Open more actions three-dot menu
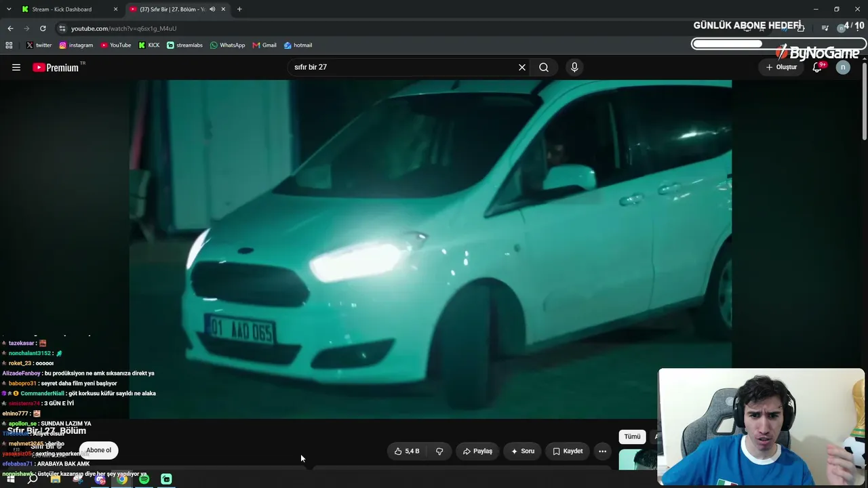The width and height of the screenshot is (868, 488). (x=602, y=451)
